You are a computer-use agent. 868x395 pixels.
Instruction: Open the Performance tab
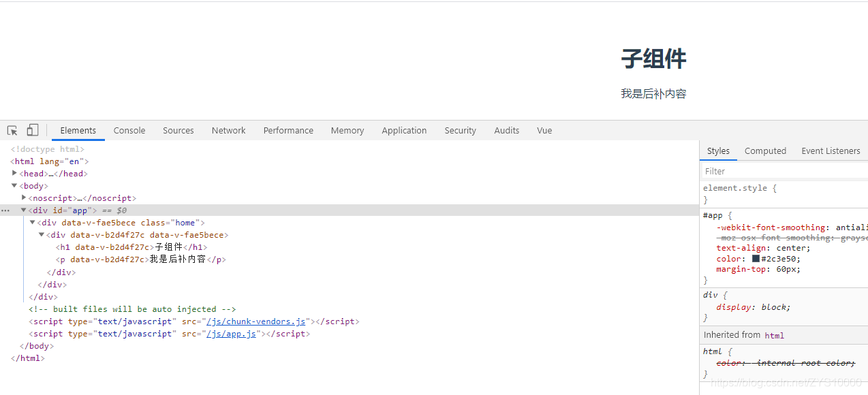(x=288, y=130)
